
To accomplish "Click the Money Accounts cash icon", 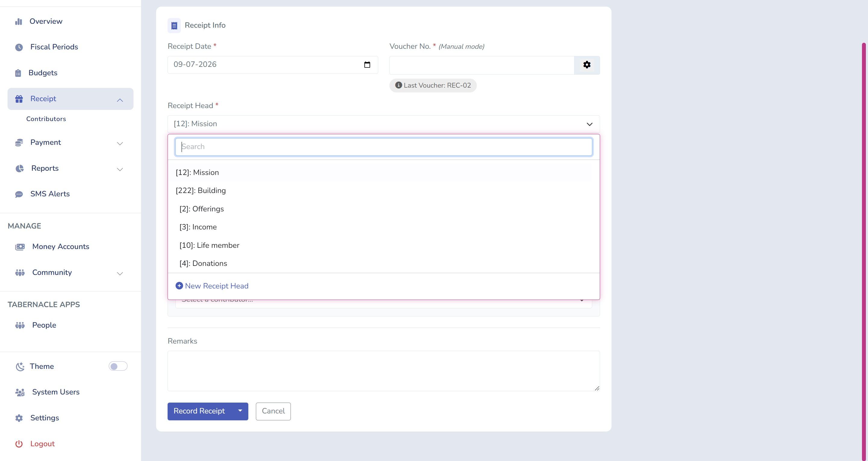I will 20,247.
